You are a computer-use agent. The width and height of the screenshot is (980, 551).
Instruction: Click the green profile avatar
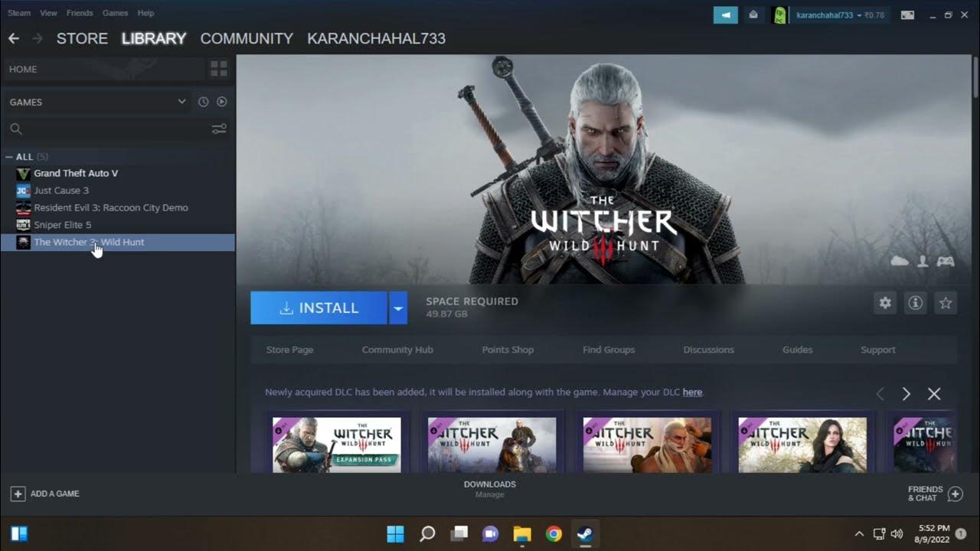(779, 15)
